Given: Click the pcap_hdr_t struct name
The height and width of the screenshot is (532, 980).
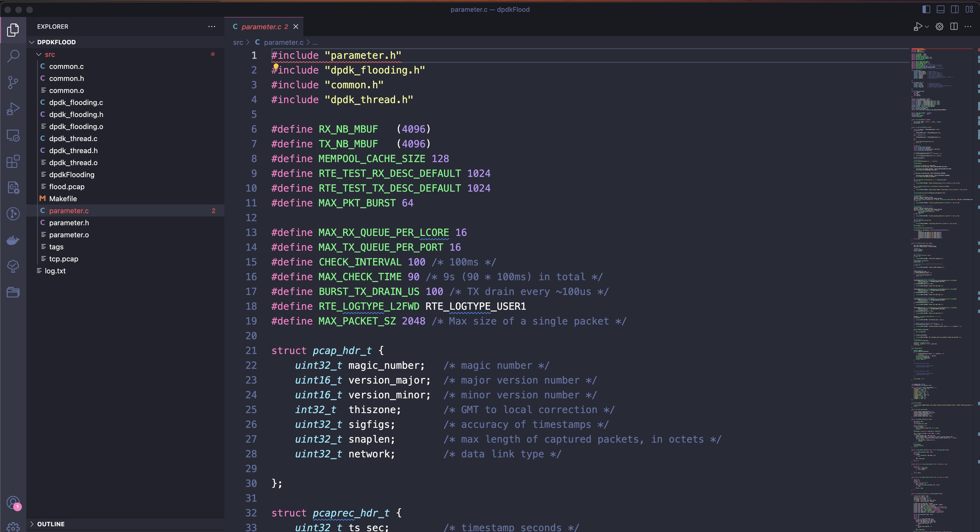Looking at the screenshot, I should pyautogui.click(x=342, y=350).
